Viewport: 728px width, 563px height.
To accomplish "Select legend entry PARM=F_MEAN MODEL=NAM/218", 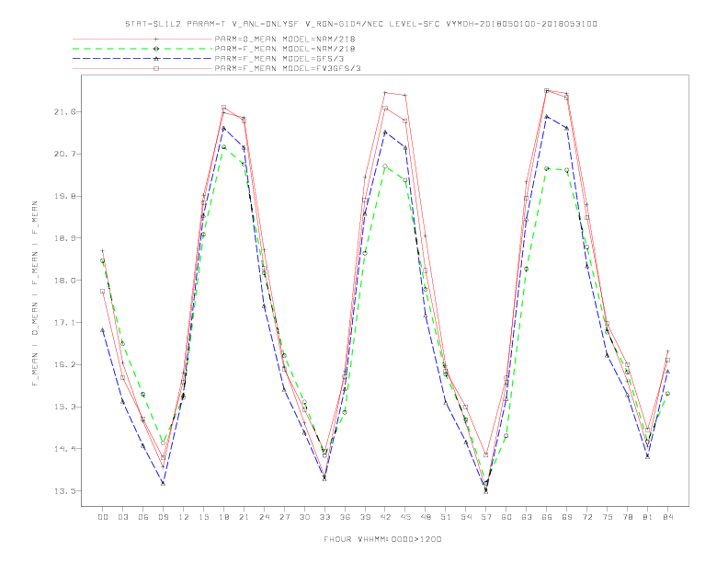I will 285,49.
